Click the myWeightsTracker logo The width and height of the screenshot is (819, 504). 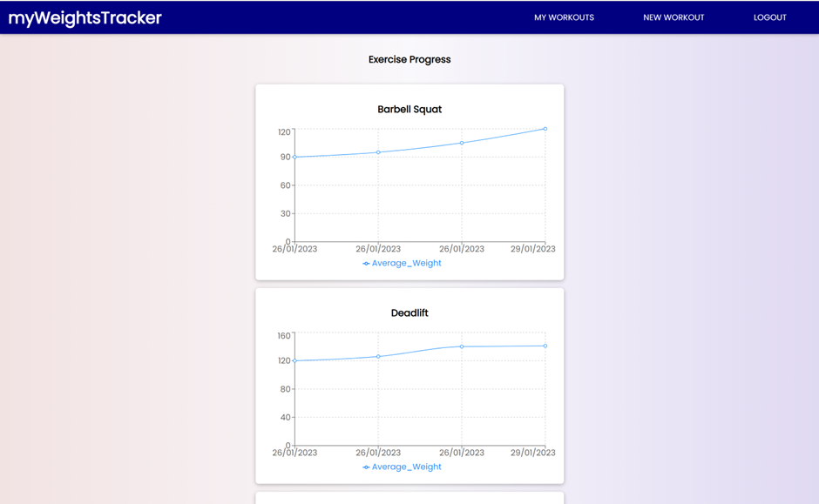pyautogui.click(x=83, y=17)
